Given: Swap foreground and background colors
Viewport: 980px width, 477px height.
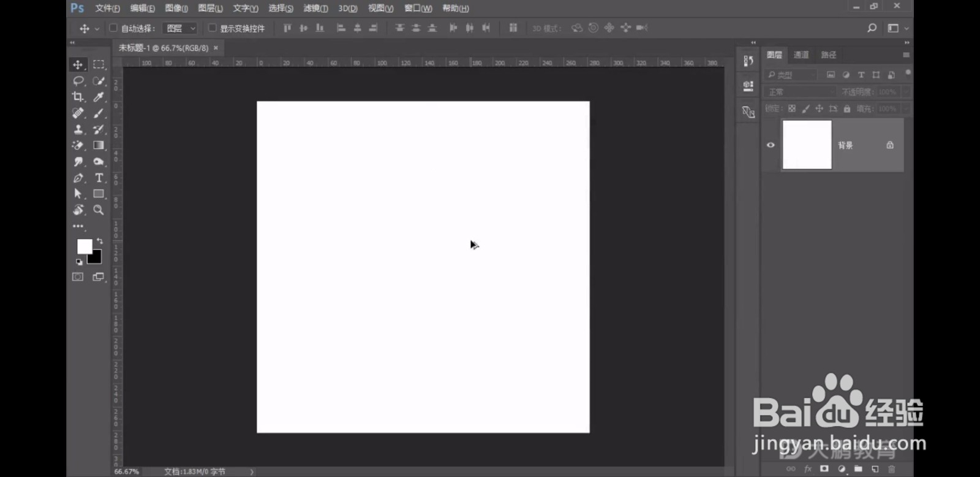Looking at the screenshot, I should point(100,241).
